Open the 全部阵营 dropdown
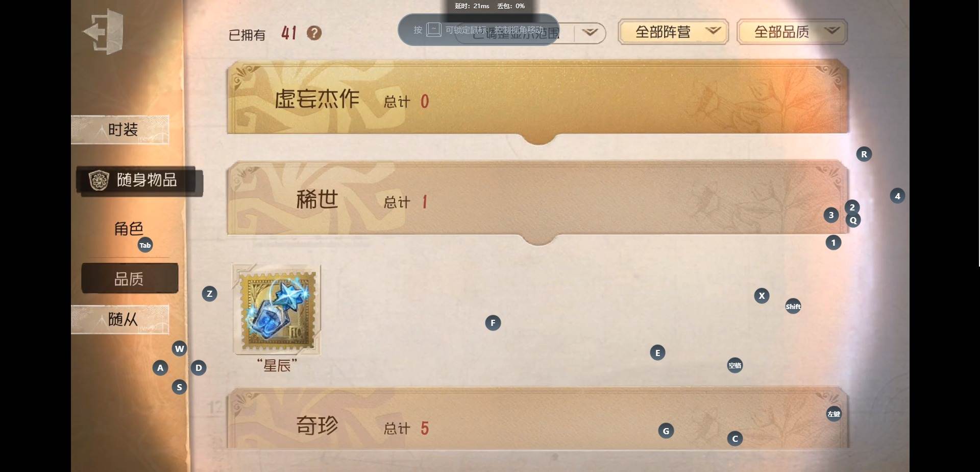The image size is (980, 472). [x=673, y=32]
